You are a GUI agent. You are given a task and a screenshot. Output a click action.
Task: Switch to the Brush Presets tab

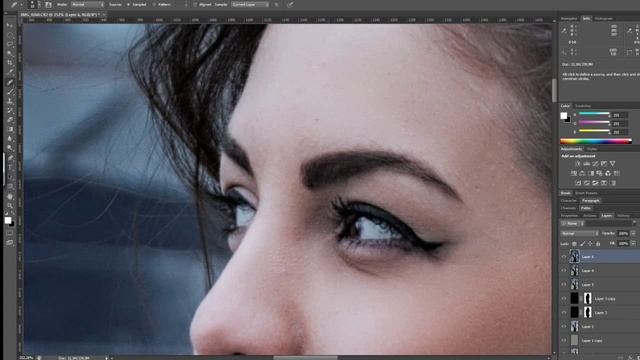(586, 193)
